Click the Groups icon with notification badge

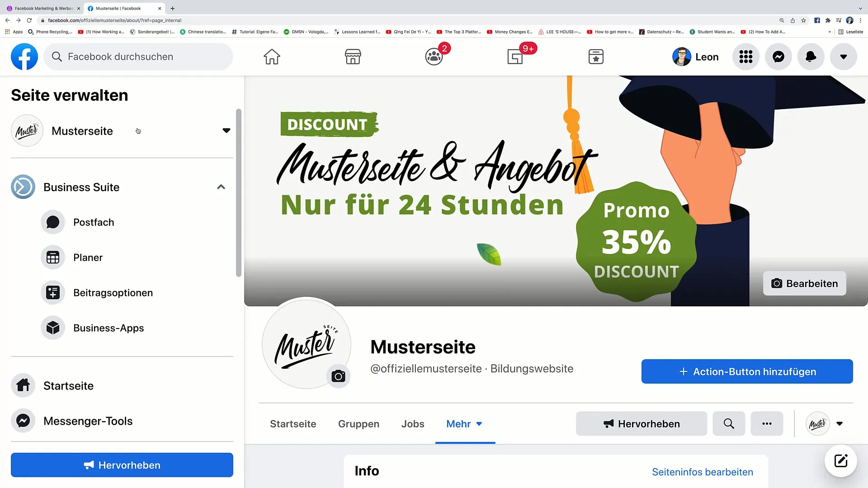[x=434, y=56]
